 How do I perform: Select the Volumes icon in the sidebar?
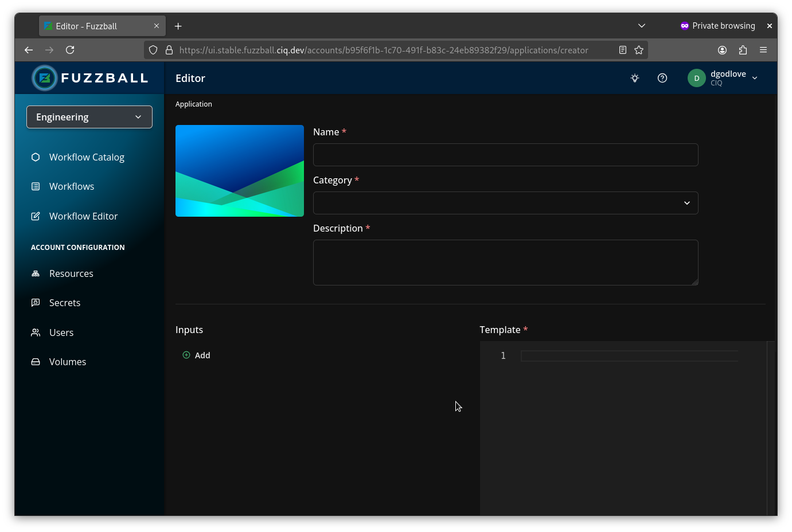[x=35, y=361]
